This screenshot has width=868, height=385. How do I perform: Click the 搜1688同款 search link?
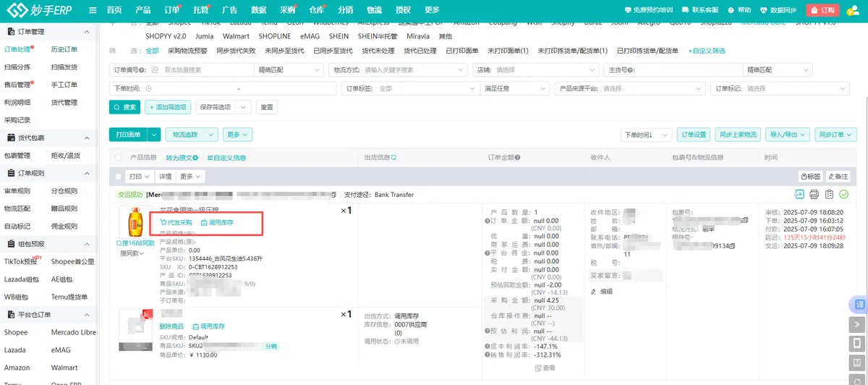(135, 243)
